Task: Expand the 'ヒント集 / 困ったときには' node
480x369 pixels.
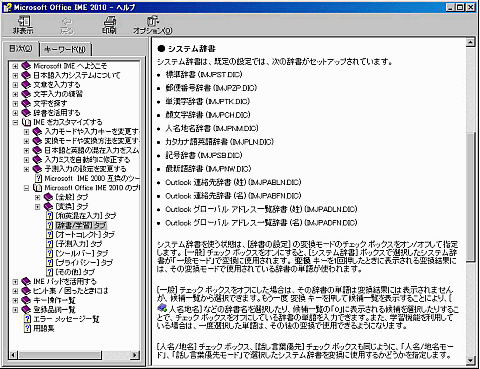Action: [15, 291]
